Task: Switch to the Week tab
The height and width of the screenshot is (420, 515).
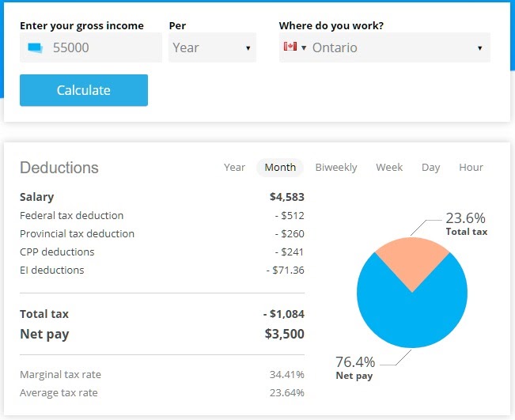Action: [389, 167]
